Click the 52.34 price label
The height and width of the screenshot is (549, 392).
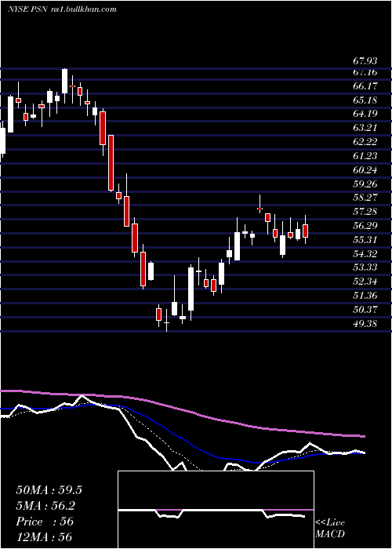coord(365,281)
